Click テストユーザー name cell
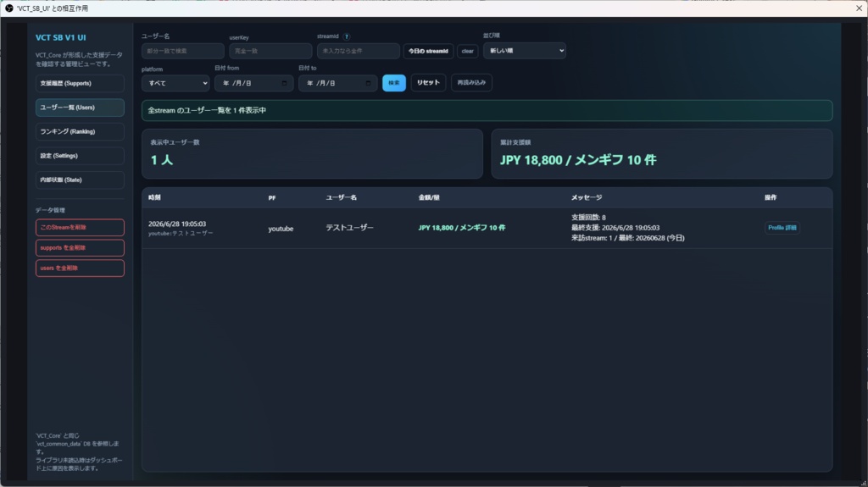 [349, 228]
